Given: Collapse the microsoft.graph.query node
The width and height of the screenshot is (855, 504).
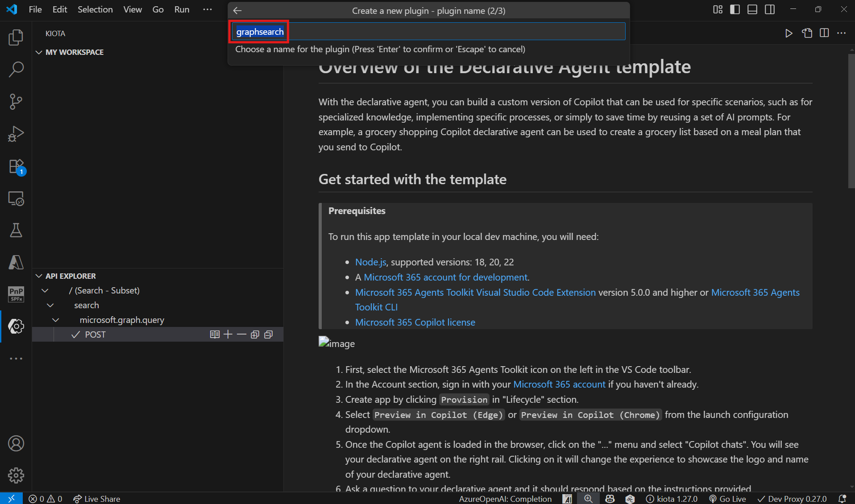Looking at the screenshot, I should click(x=56, y=320).
